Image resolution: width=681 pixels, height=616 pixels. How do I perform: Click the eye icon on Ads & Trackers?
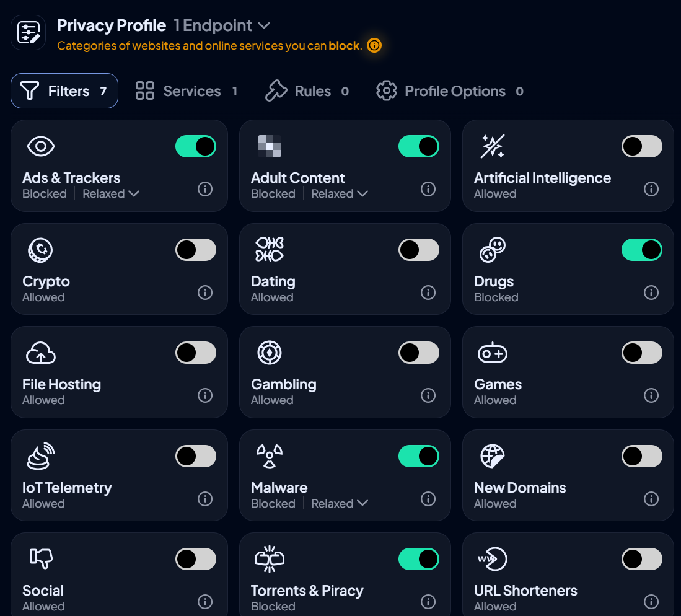pos(41,146)
